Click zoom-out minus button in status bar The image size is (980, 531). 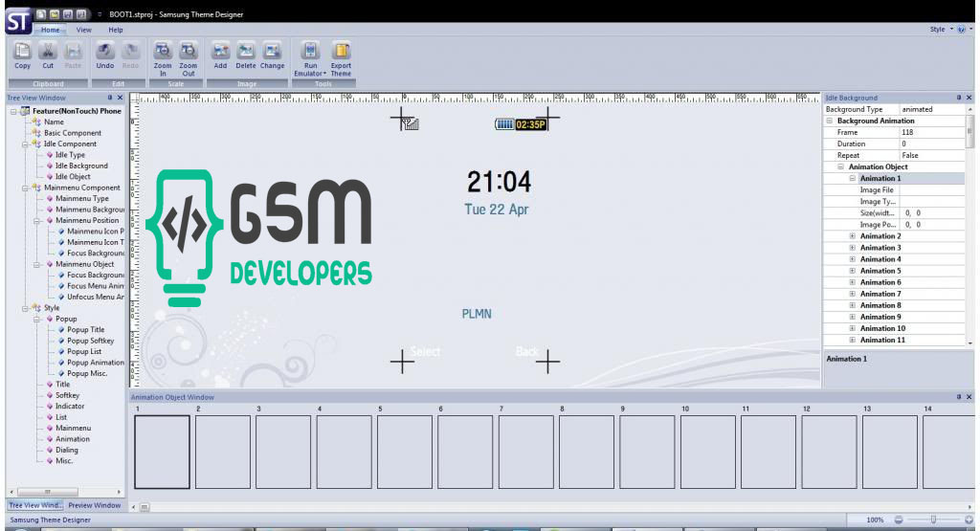click(898, 520)
